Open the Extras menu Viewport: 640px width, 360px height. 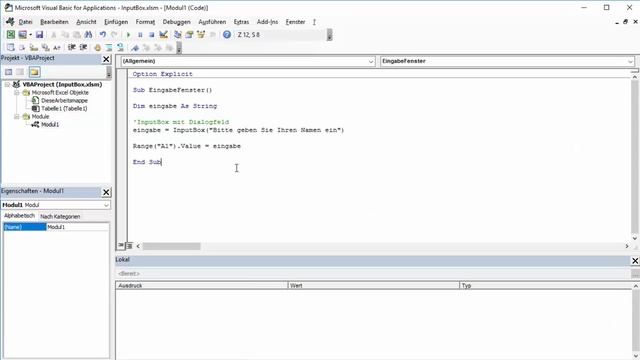click(241, 22)
